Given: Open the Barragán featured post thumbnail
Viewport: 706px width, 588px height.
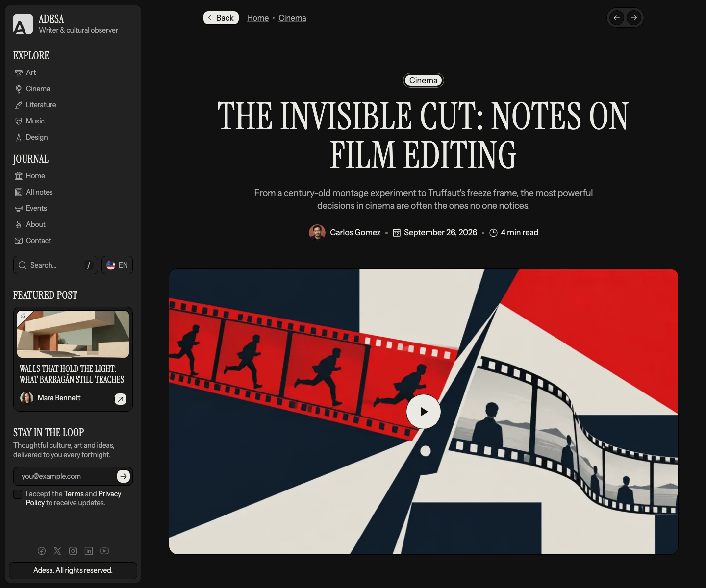Looking at the screenshot, I should tap(73, 334).
